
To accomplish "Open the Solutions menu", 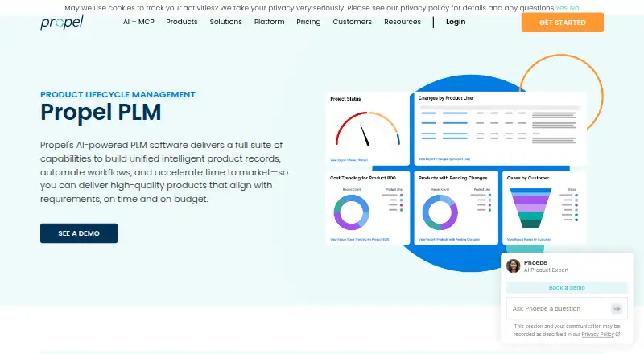I will coord(225,22).
